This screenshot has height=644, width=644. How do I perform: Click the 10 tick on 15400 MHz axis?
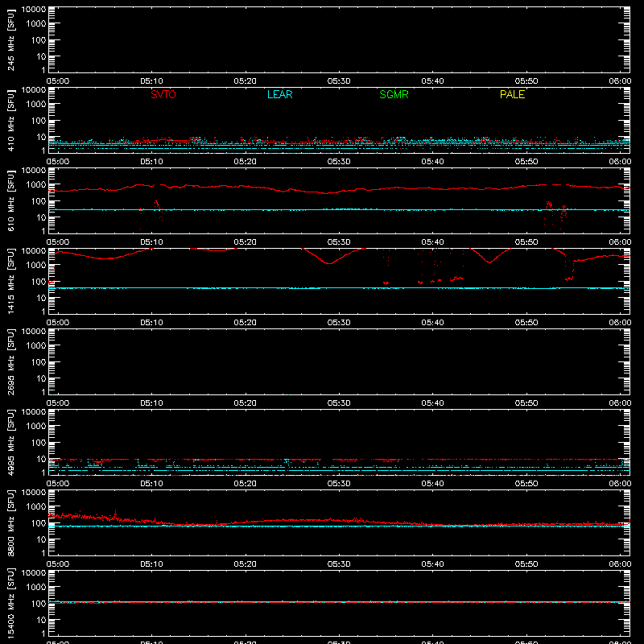pos(41,620)
